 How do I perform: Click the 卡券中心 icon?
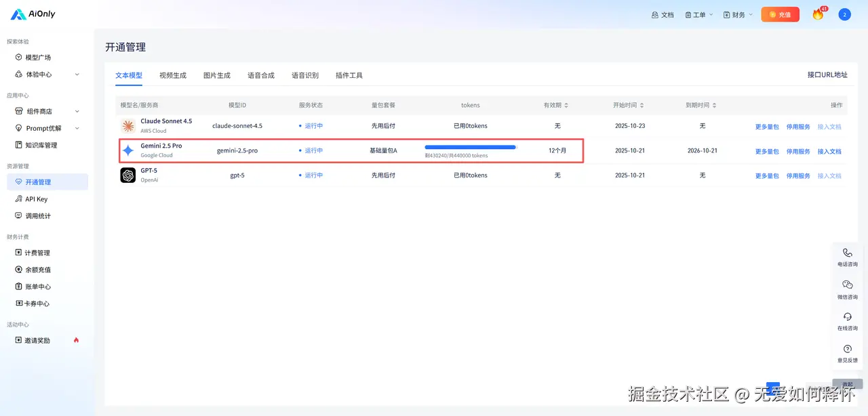tap(18, 304)
